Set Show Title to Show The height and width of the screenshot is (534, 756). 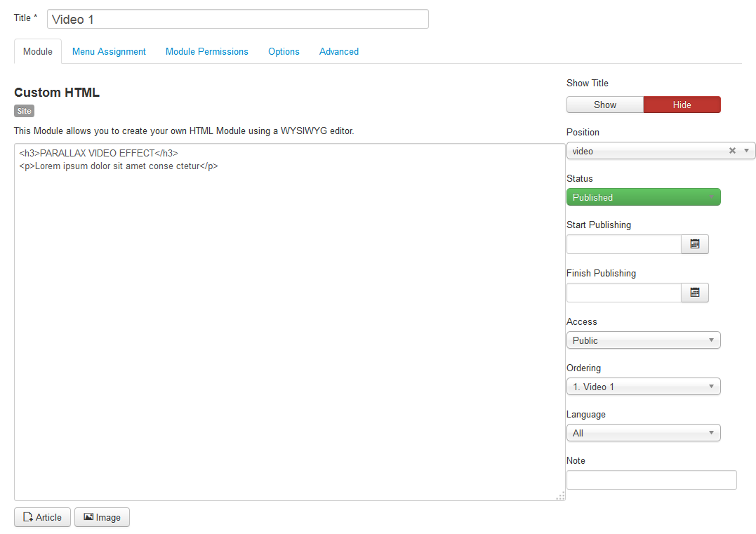tap(604, 105)
